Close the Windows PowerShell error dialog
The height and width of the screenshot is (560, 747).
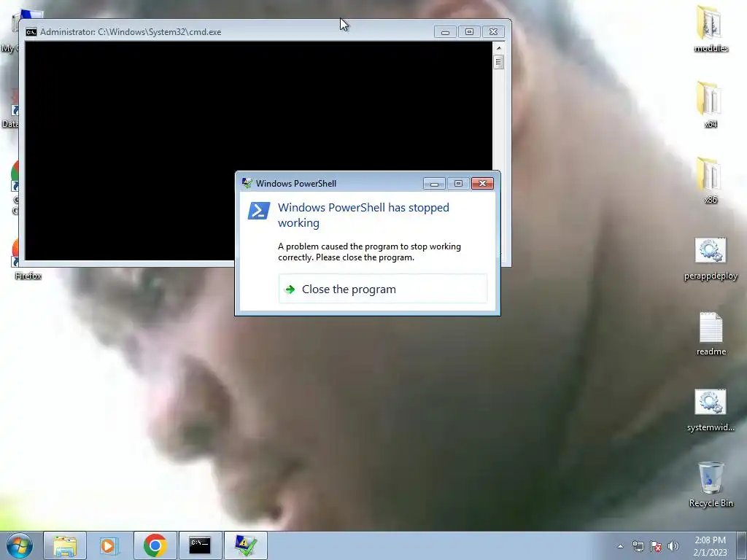coord(482,183)
